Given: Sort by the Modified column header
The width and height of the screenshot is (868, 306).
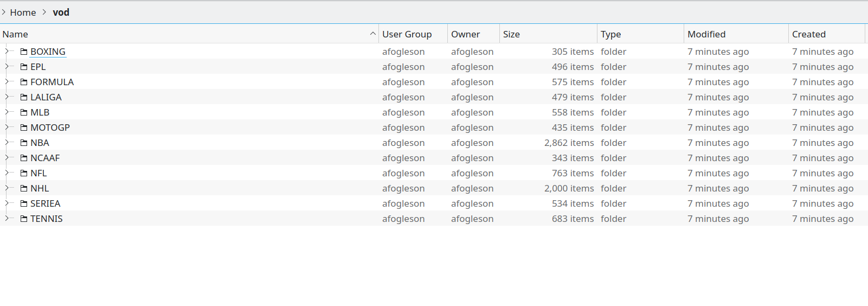Looking at the screenshot, I should coord(736,34).
